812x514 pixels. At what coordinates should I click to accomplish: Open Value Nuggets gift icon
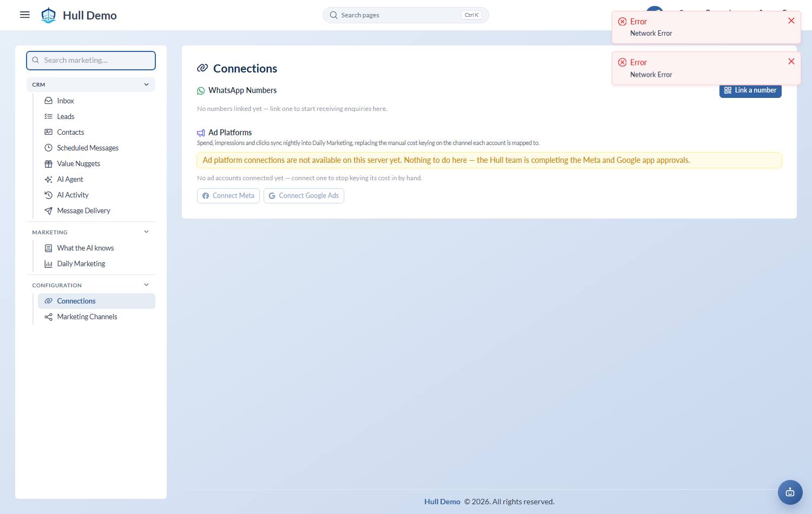tap(48, 163)
